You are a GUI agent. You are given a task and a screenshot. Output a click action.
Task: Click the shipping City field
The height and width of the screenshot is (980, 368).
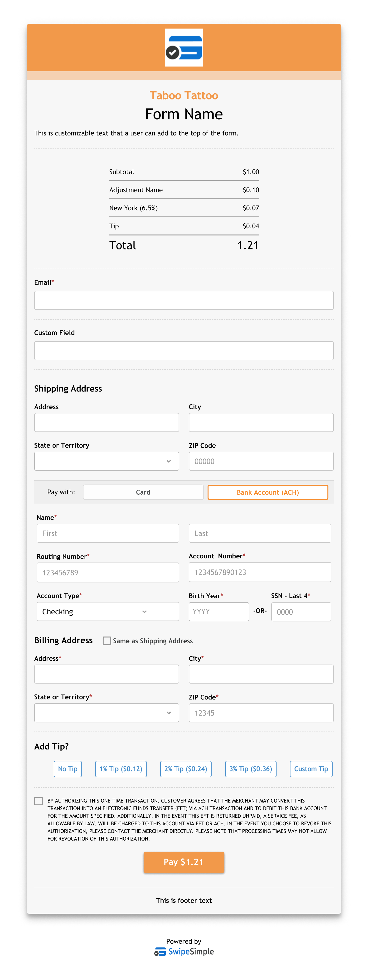click(x=261, y=423)
